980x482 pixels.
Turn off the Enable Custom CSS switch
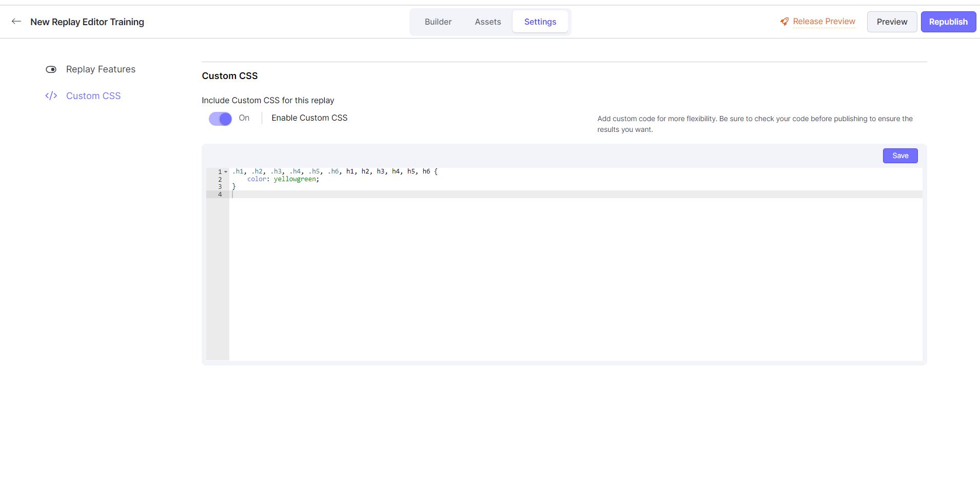[220, 119]
